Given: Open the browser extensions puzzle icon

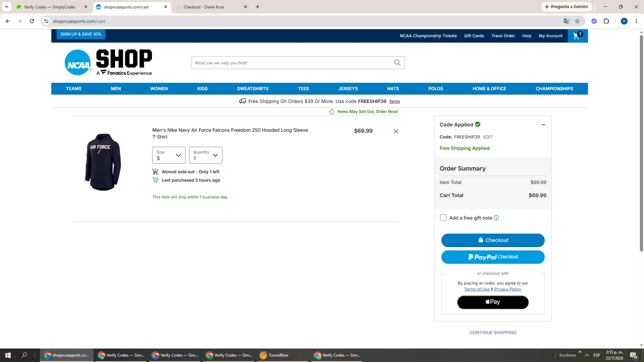Looking at the screenshot, I should [606, 21].
